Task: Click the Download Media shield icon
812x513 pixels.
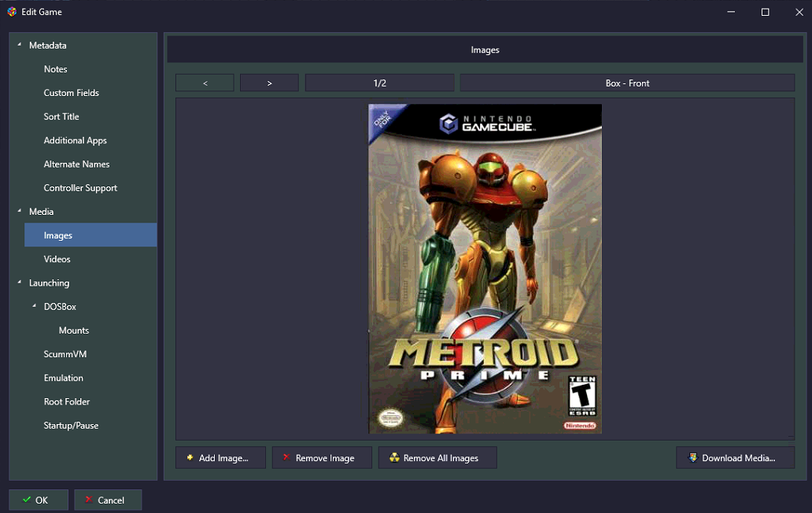Action: coord(693,458)
